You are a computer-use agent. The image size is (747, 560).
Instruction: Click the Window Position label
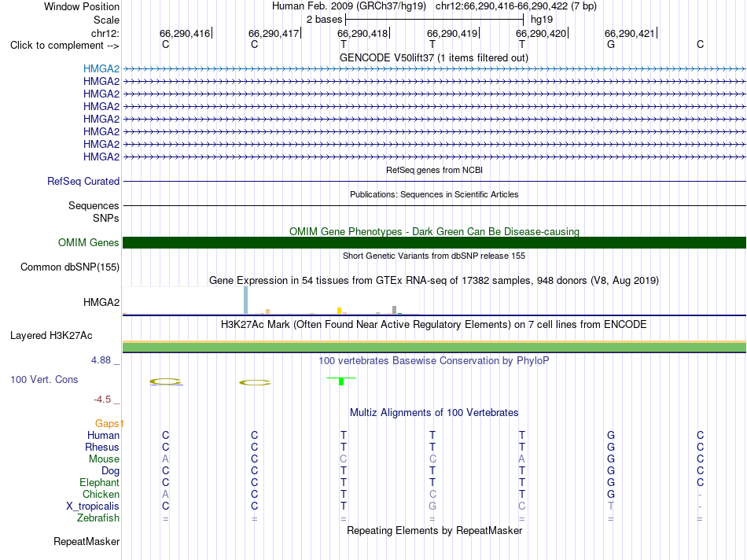(82, 6)
